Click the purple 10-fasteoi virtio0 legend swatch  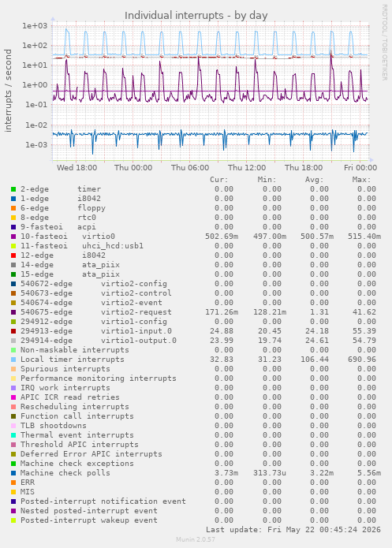(x=13, y=237)
